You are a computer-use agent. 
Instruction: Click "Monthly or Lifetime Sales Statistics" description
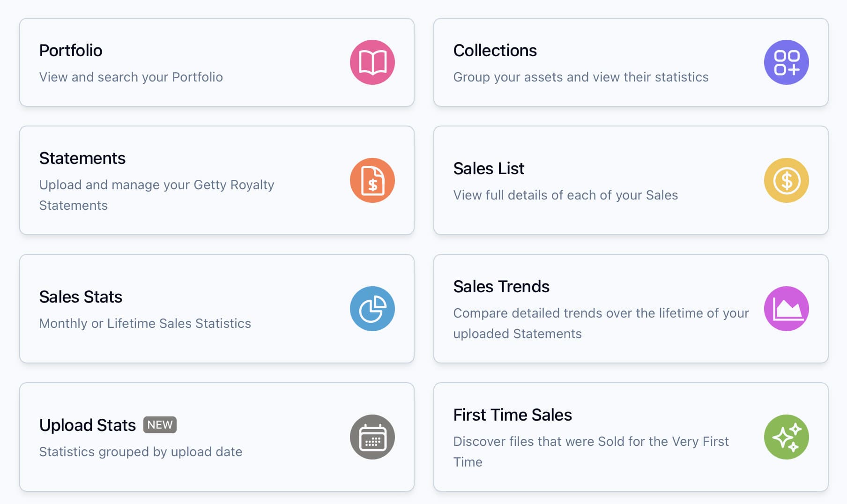pyautogui.click(x=145, y=324)
